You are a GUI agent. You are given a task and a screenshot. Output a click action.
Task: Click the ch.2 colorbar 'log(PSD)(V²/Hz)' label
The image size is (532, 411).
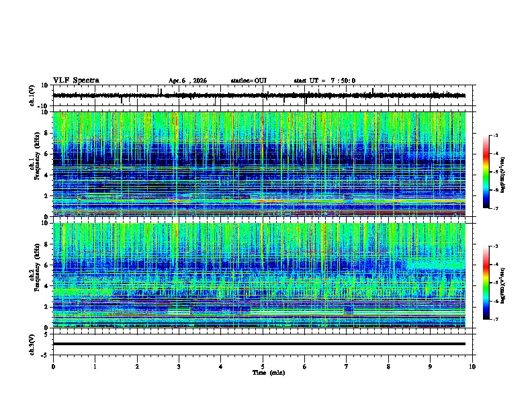click(503, 285)
